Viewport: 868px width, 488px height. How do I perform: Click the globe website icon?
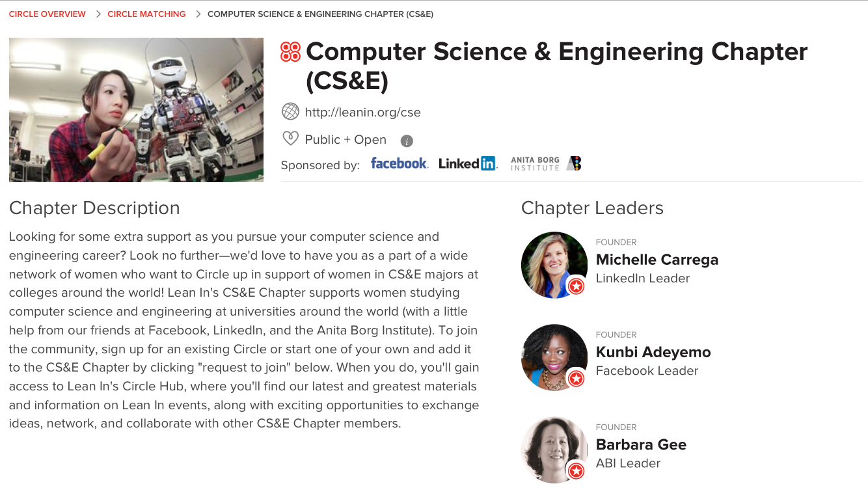(x=290, y=112)
